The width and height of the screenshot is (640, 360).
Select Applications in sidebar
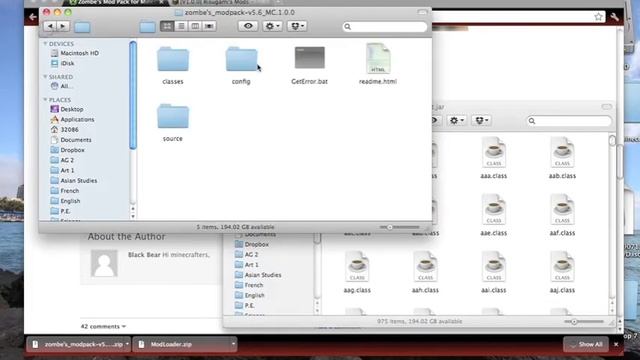tap(72, 119)
